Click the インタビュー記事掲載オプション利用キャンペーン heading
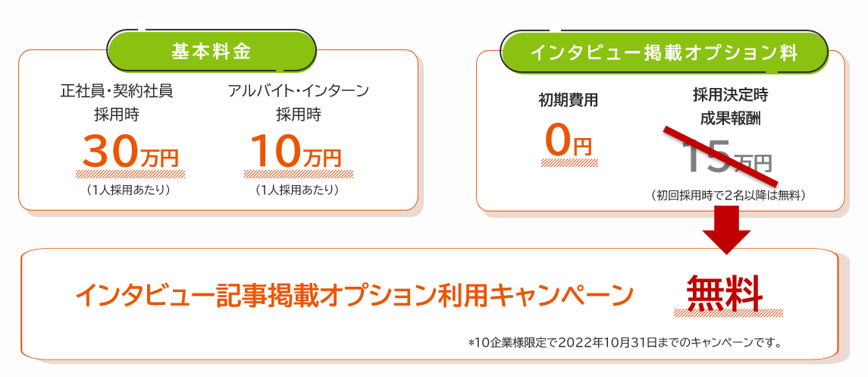Screen dimensions: 868x377 354,296
